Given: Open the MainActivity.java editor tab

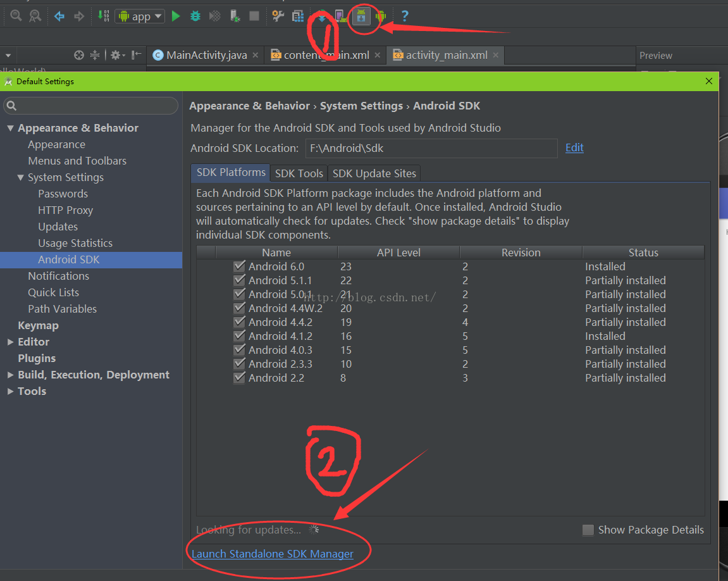Looking at the screenshot, I should click(x=207, y=55).
